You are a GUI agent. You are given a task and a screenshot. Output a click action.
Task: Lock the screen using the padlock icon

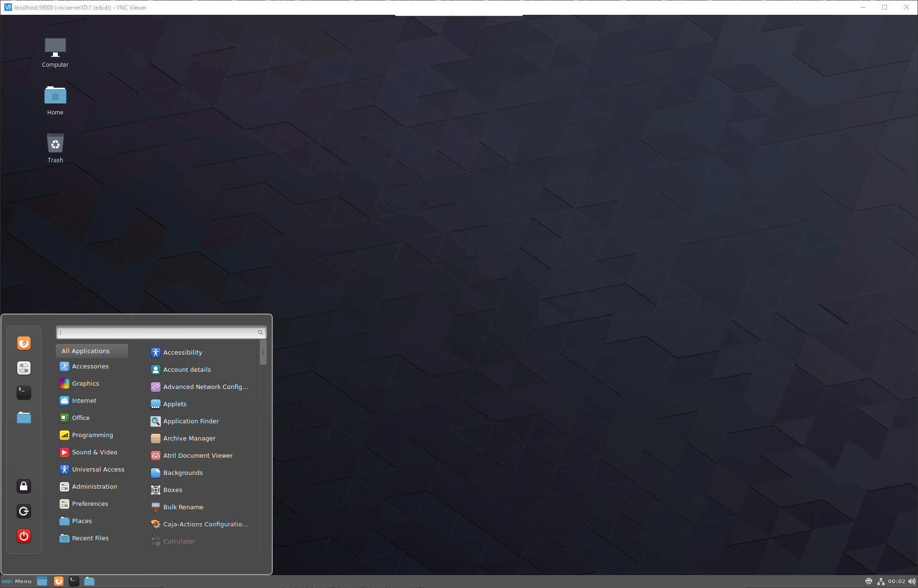(24, 486)
